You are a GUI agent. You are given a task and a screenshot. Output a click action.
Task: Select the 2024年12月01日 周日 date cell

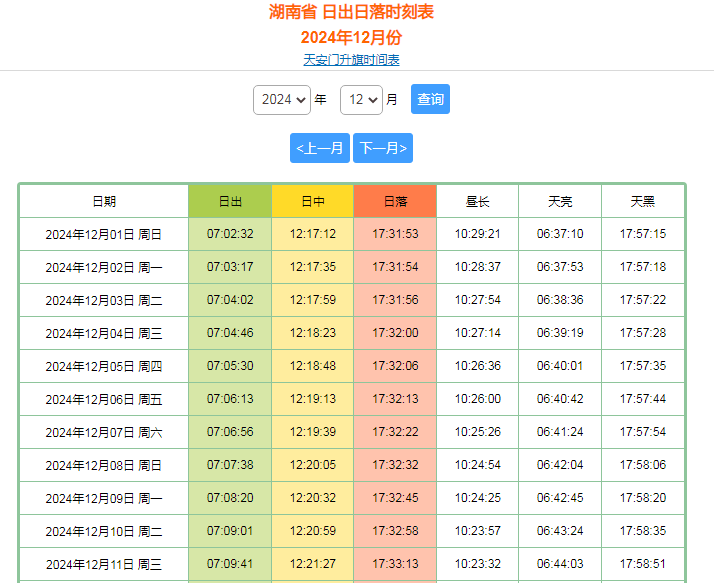click(104, 235)
